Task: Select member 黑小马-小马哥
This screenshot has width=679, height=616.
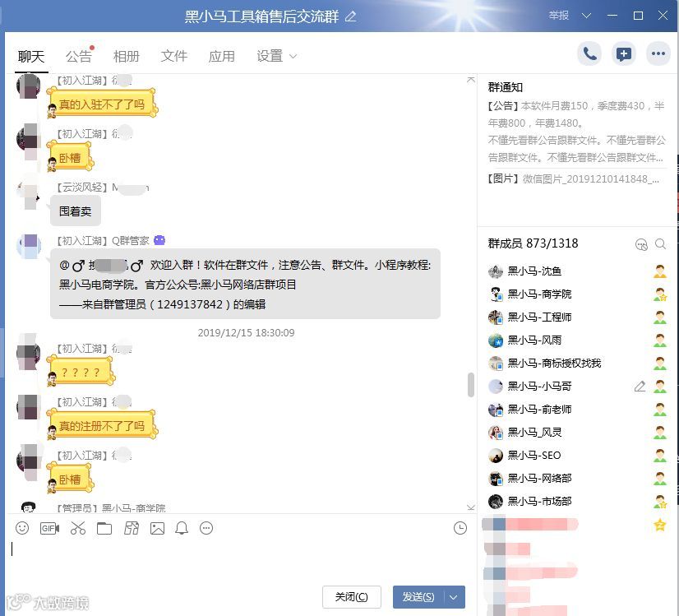Action: (576, 386)
